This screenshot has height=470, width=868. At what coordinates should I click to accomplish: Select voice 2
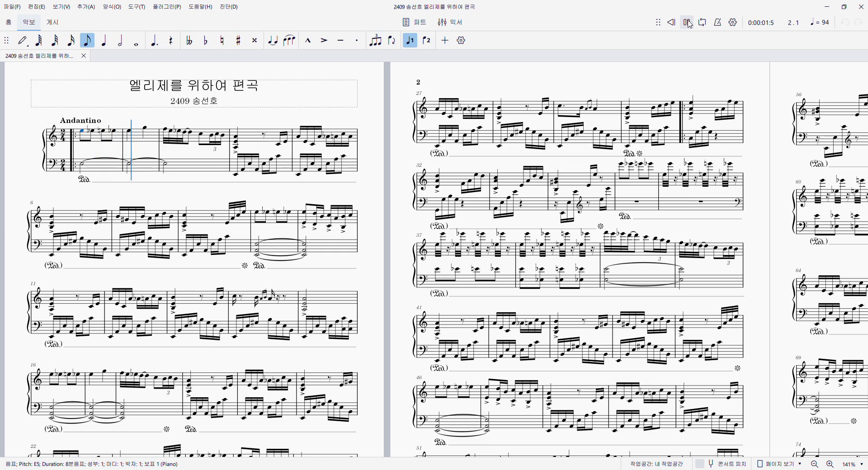pyautogui.click(x=426, y=40)
